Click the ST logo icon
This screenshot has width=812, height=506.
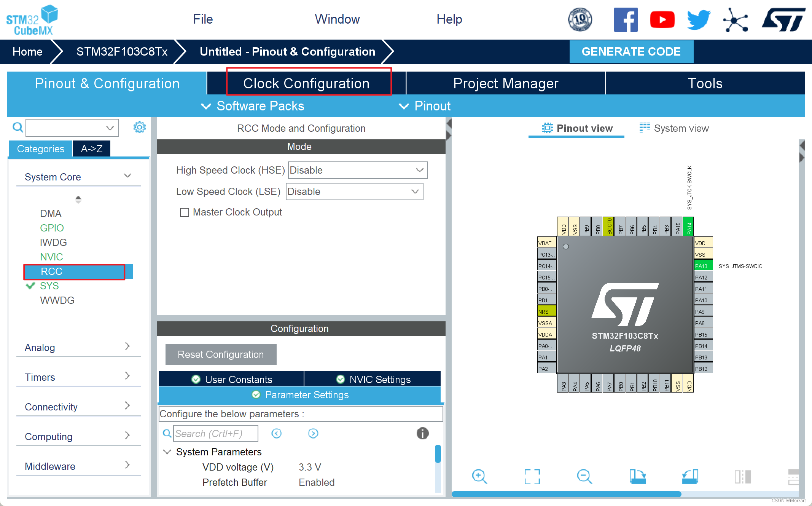pos(783,20)
